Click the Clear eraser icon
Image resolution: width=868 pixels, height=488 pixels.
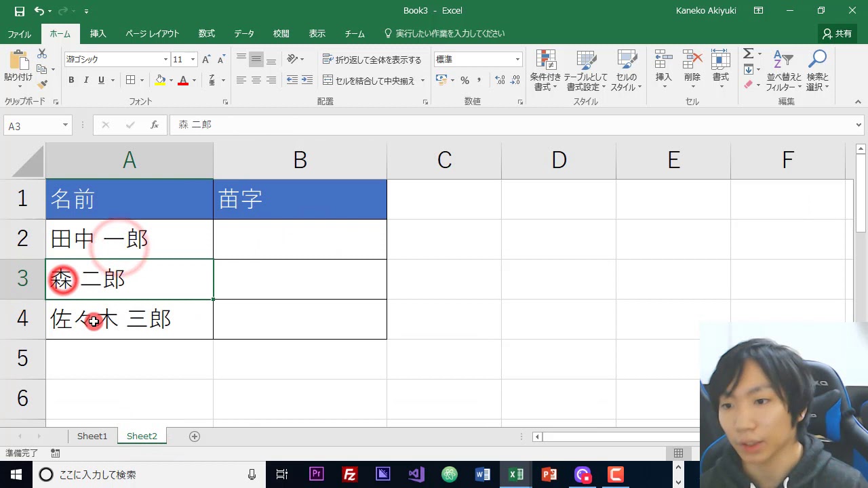coord(748,85)
